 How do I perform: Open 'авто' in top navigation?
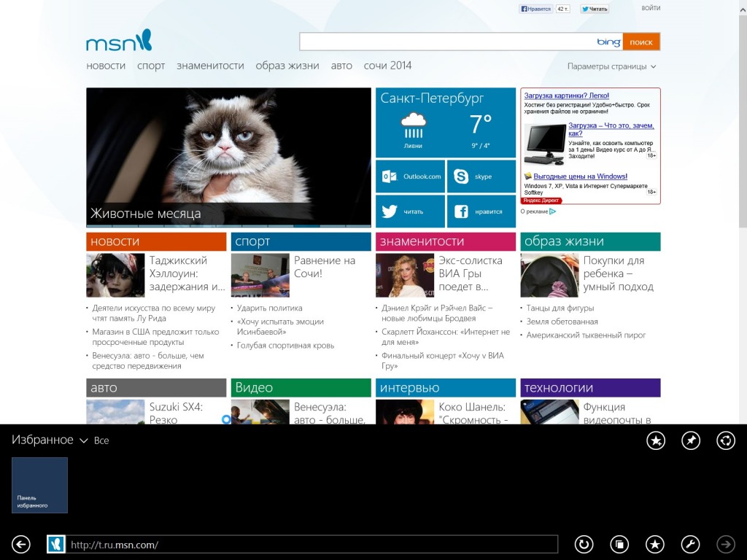[341, 66]
